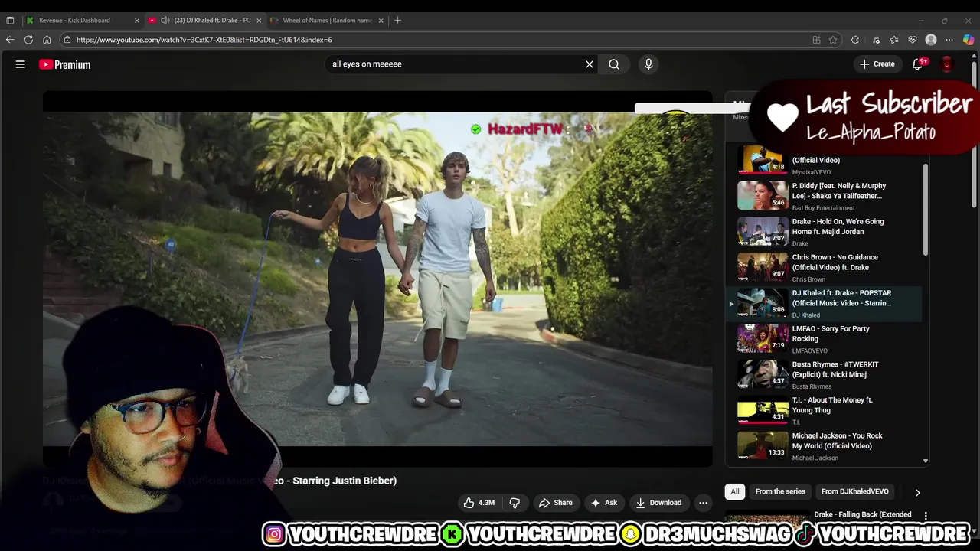Open the Favorites list icon
The image size is (980, 551).
894,40
